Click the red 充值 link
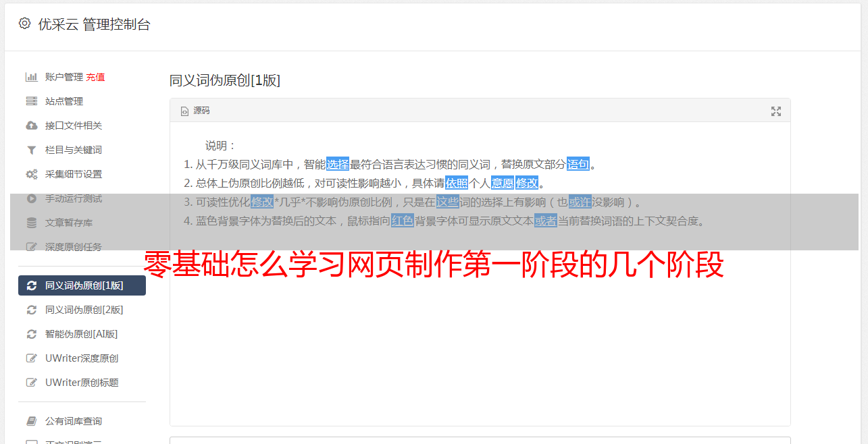Screen dimensions: 868x444 [x=95, y=77]
